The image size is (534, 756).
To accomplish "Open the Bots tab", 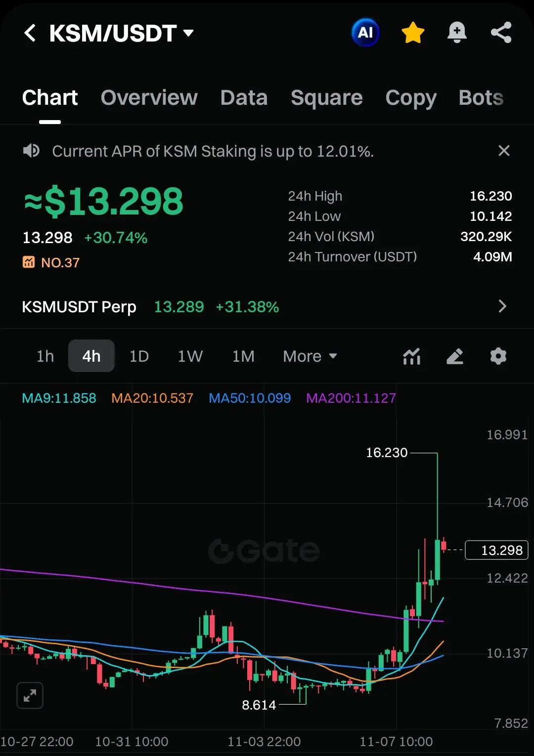I will [x=481, y=97].
